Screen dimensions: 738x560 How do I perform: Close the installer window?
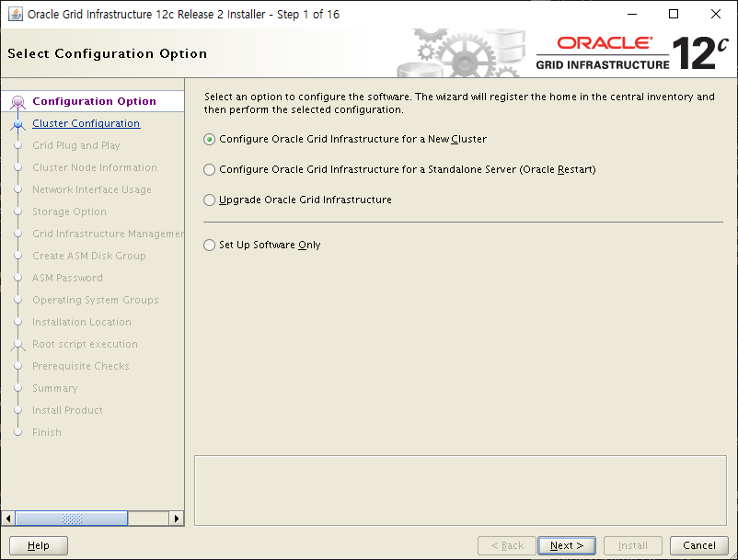point(715,14)
